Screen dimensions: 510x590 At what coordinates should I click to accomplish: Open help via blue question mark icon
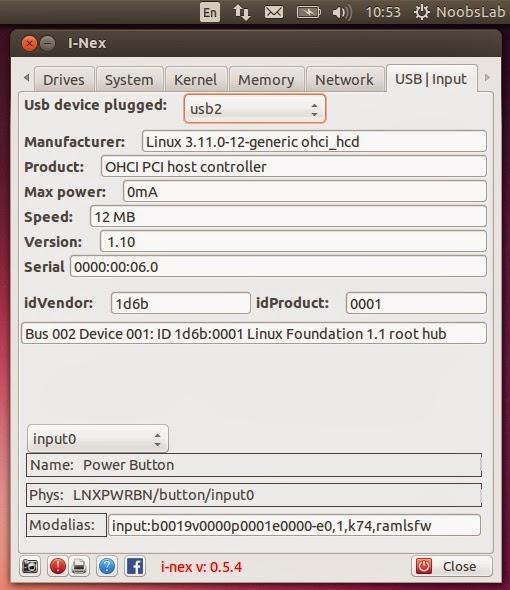(x=107, y=566)
